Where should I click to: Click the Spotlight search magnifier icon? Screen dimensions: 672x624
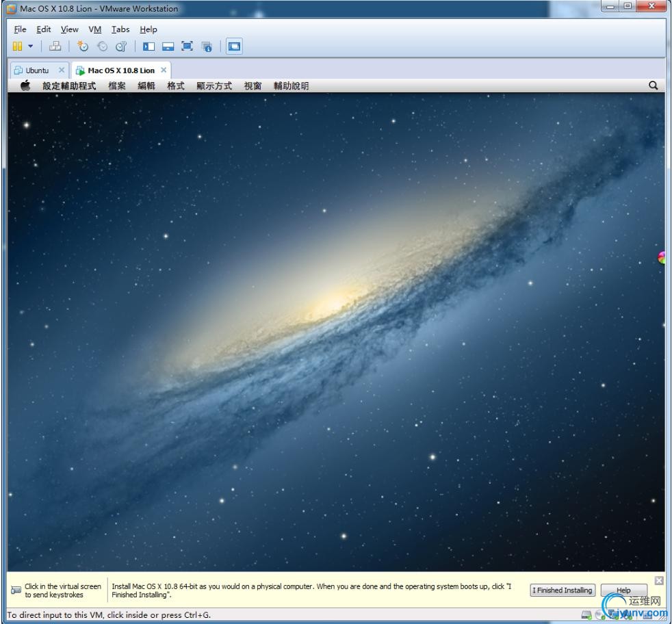point(653,86)
